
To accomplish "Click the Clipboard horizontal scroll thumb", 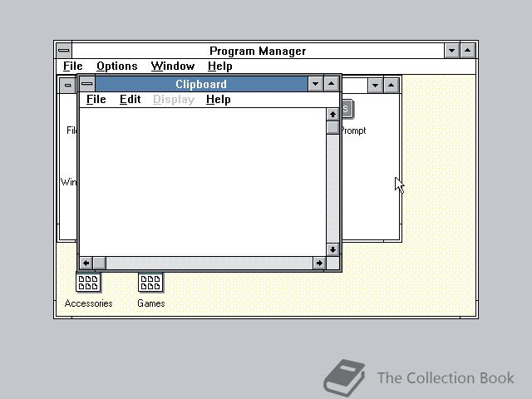I will [100, 263].
